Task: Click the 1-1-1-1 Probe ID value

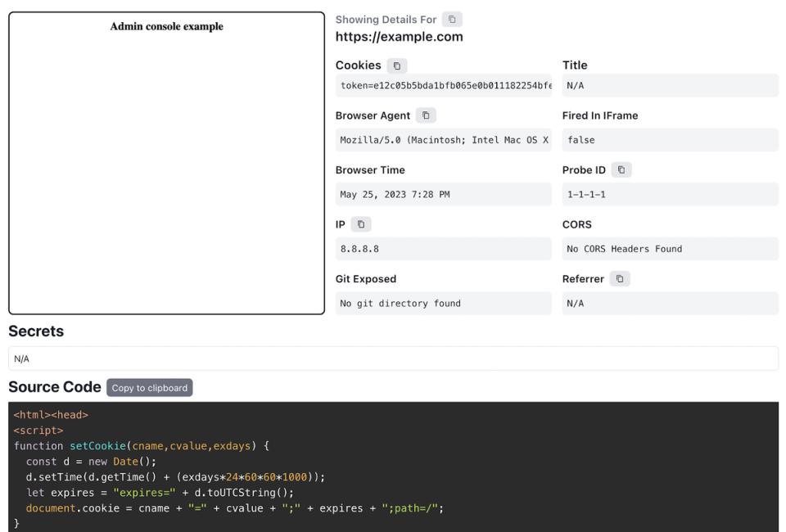Action: tap(671, 194)
